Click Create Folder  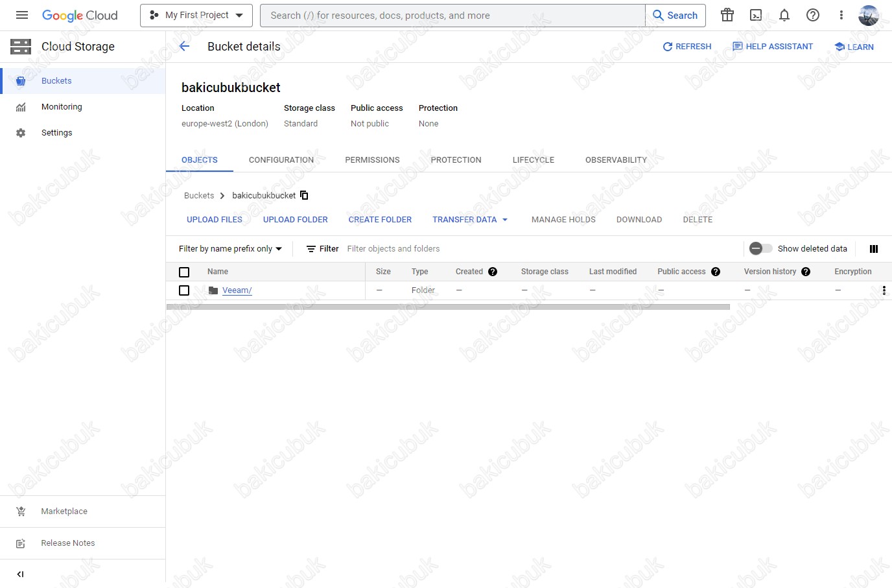380,220
